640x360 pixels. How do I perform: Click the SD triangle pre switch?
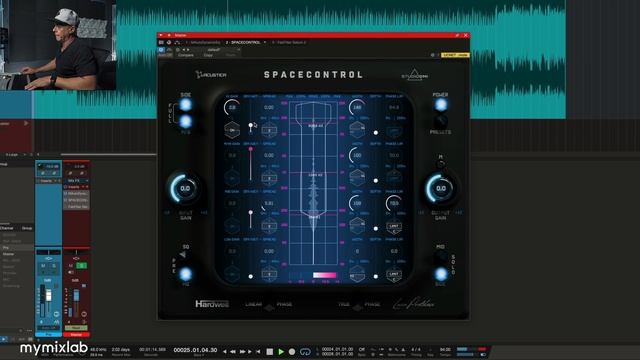(183, 255)
